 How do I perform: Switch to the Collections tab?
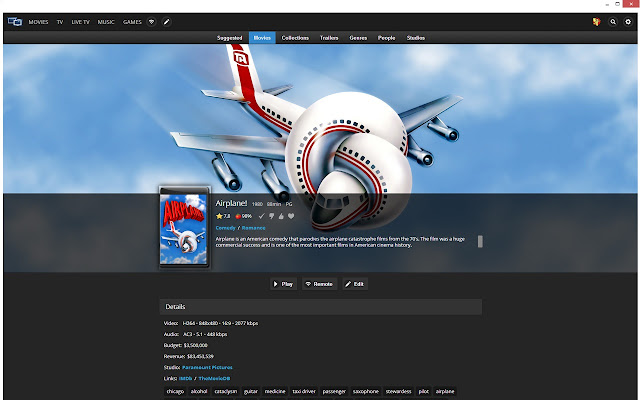click(295, 38)
